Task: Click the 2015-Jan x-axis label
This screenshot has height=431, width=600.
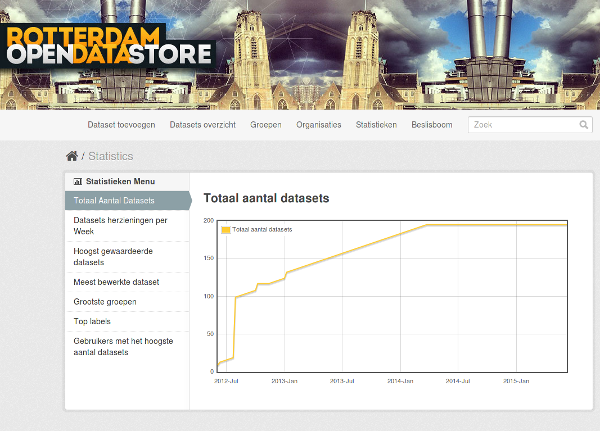Action: (516, 381)
